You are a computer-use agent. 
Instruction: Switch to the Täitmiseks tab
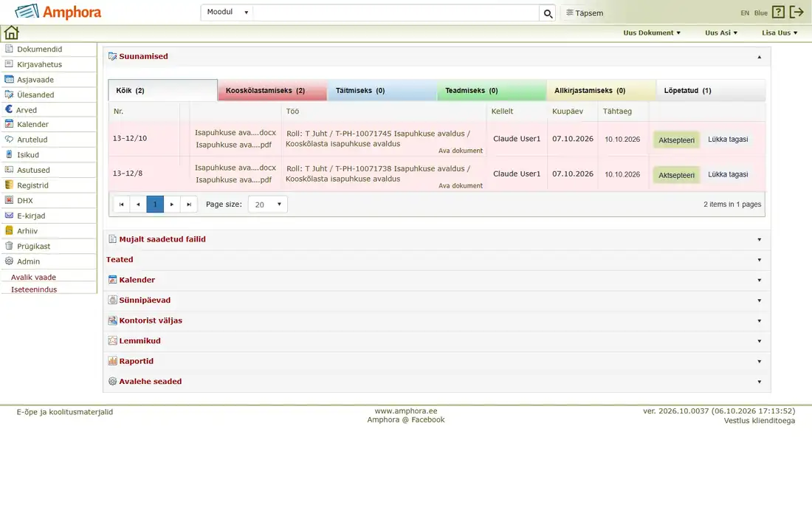point(382,91)
